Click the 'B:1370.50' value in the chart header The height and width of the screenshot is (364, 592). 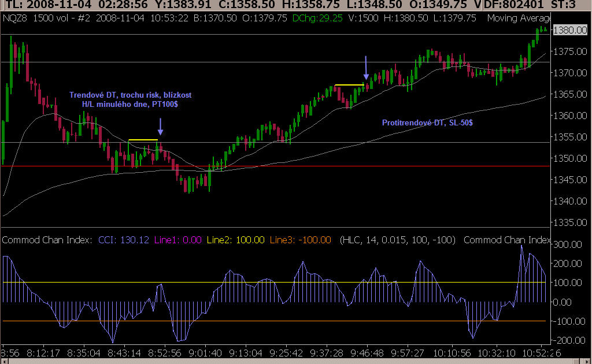click(x=215, y=18)
